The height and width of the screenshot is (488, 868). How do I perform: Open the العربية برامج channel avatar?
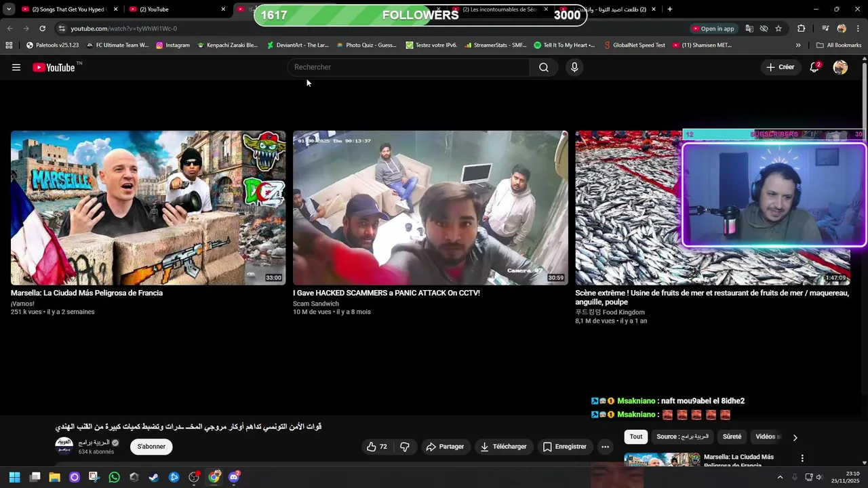pyautogui.click(x=64, y=446)
